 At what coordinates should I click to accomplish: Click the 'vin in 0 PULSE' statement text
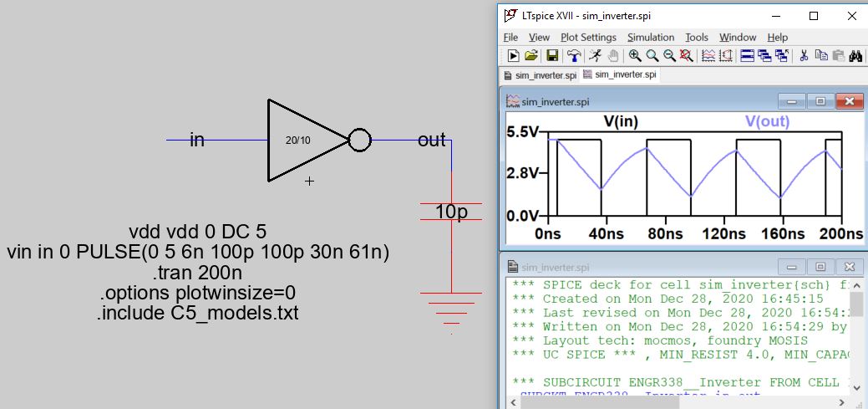point(198,252)
